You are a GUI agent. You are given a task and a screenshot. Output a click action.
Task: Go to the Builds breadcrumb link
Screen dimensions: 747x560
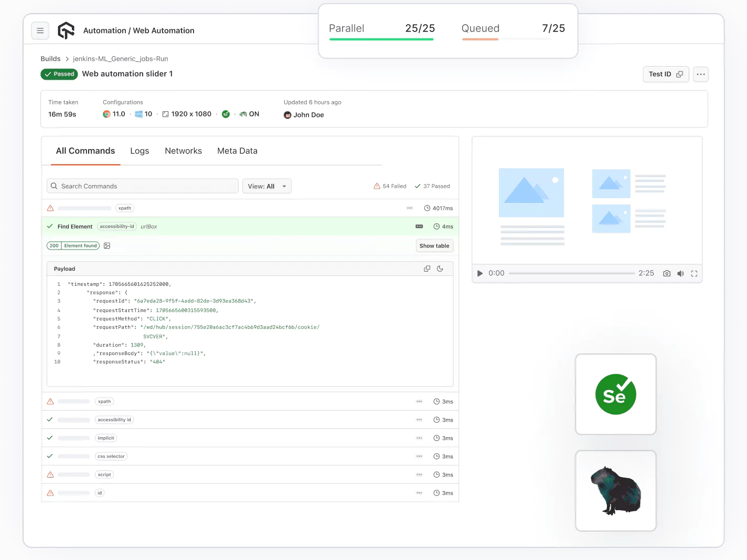point(50,59)
